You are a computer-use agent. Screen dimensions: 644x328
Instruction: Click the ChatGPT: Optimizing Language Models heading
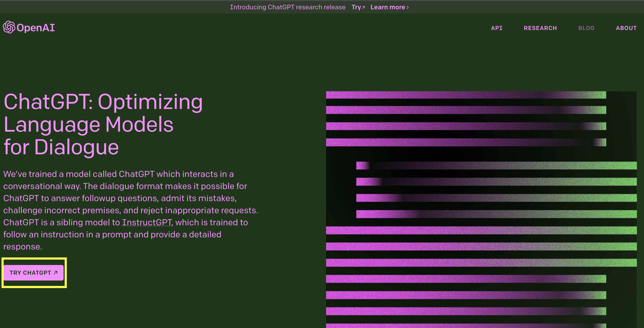coord(103,124)
